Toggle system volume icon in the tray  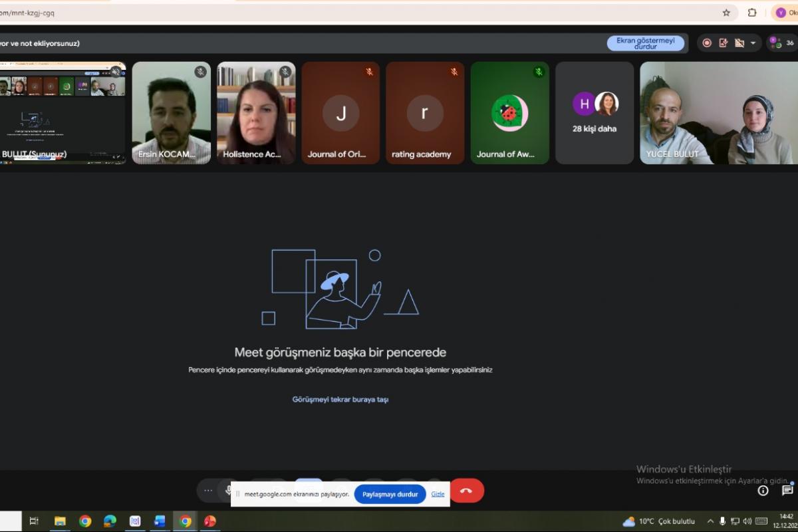click(747, 521)
